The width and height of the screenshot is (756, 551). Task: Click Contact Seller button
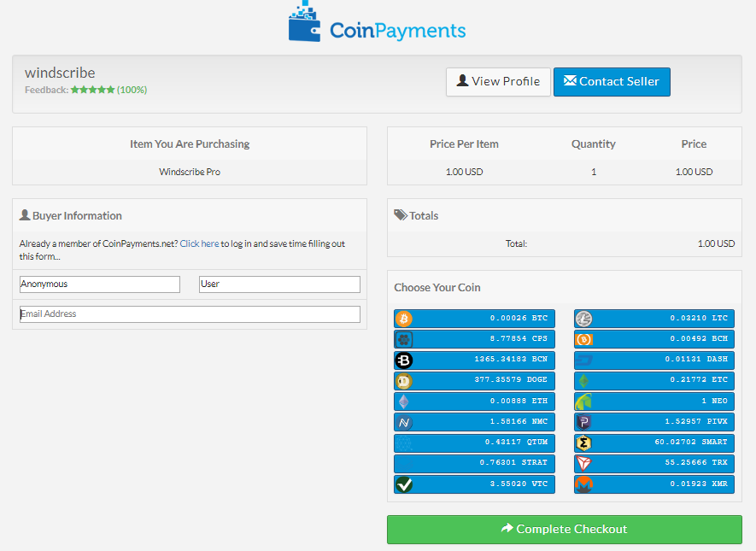pos(612,82)
